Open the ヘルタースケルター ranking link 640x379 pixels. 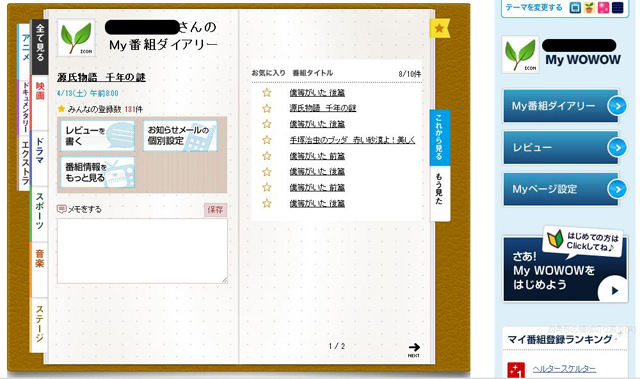(x=564, y=369)
